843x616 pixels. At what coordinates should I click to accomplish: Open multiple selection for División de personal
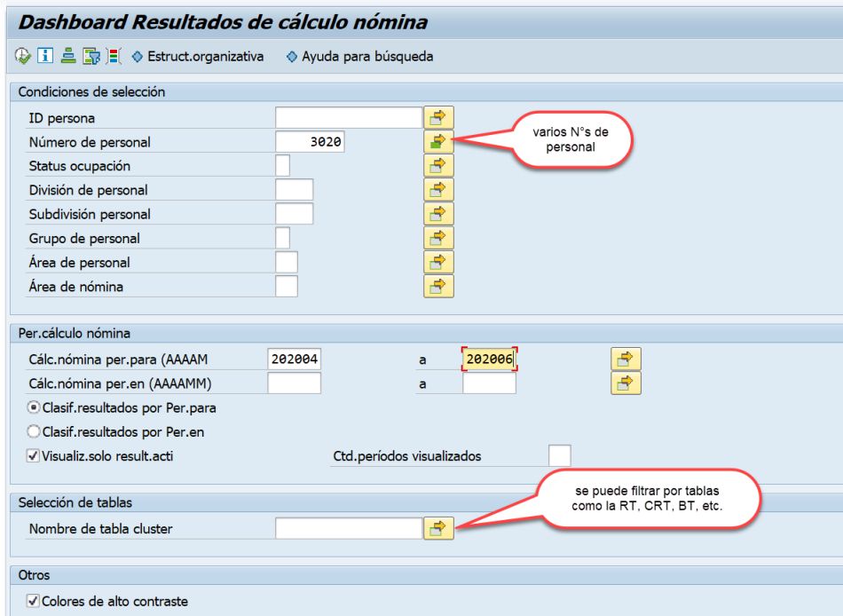coord(438,189)
